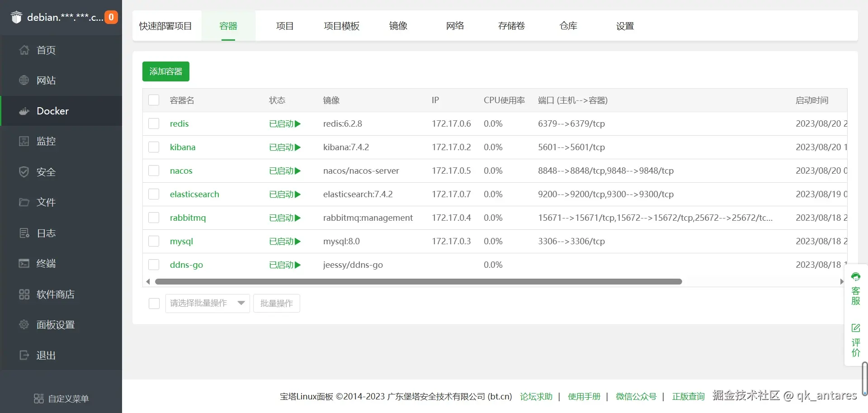The height and width of the screenshot is (413, 868).
Task: Click the software store grid icon
Action: pyautogui.click(x=24, y=294)
